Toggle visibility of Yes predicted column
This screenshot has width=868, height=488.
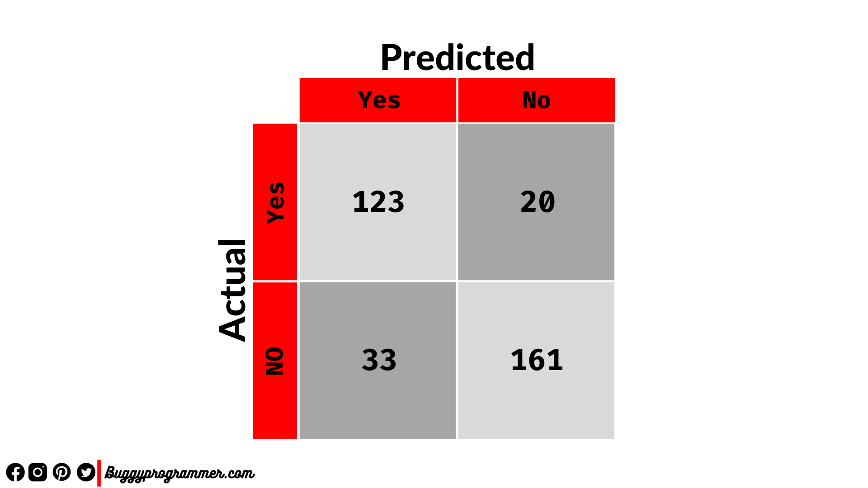coord(377,98)
